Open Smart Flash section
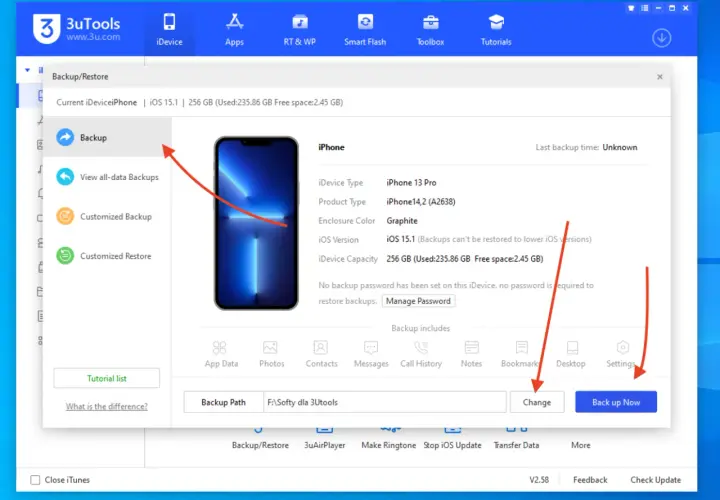 point(365,30)
